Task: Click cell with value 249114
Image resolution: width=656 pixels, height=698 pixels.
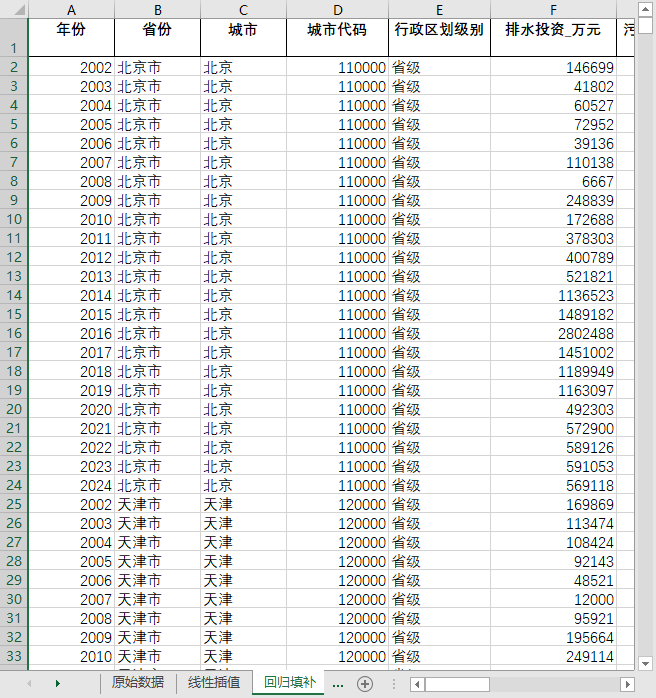Action: coord(553,656)
